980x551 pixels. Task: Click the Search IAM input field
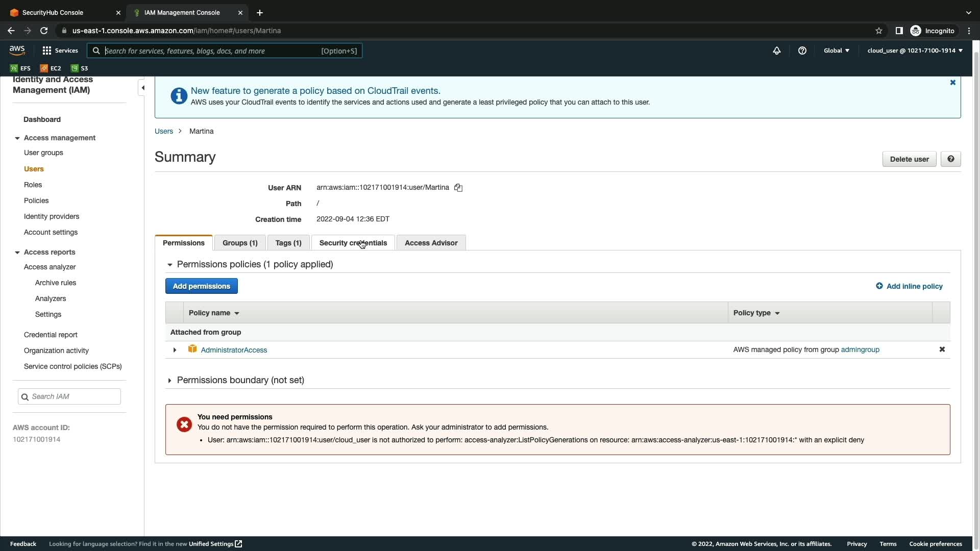pyautogui.click(x=74, y=396)
